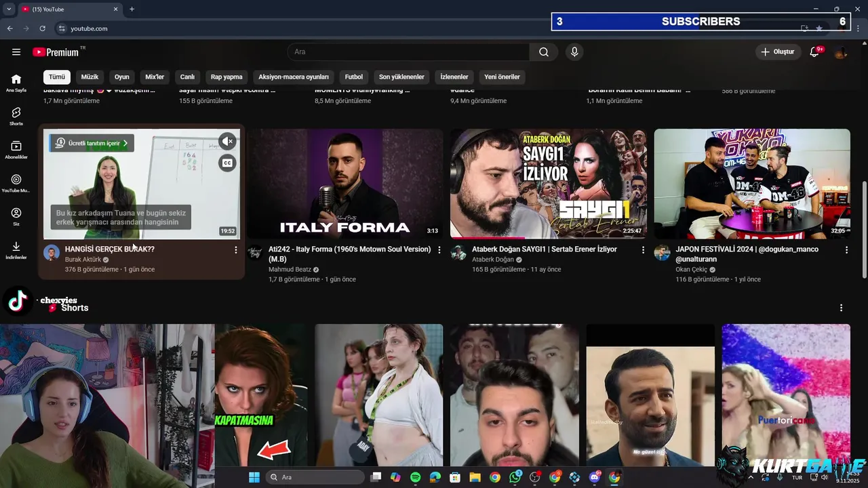868x488 pixels.
Task: Open options menu for Italy Forma video
Action: point(439,250)
